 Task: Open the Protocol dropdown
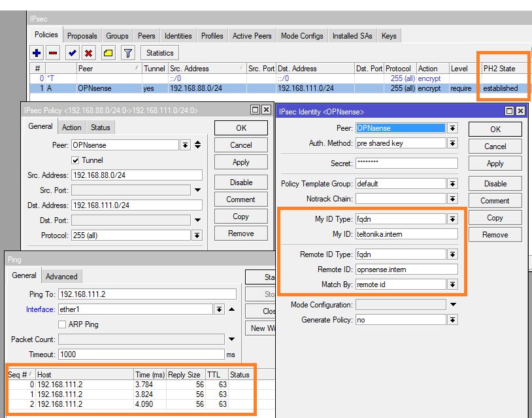[197, 235]
